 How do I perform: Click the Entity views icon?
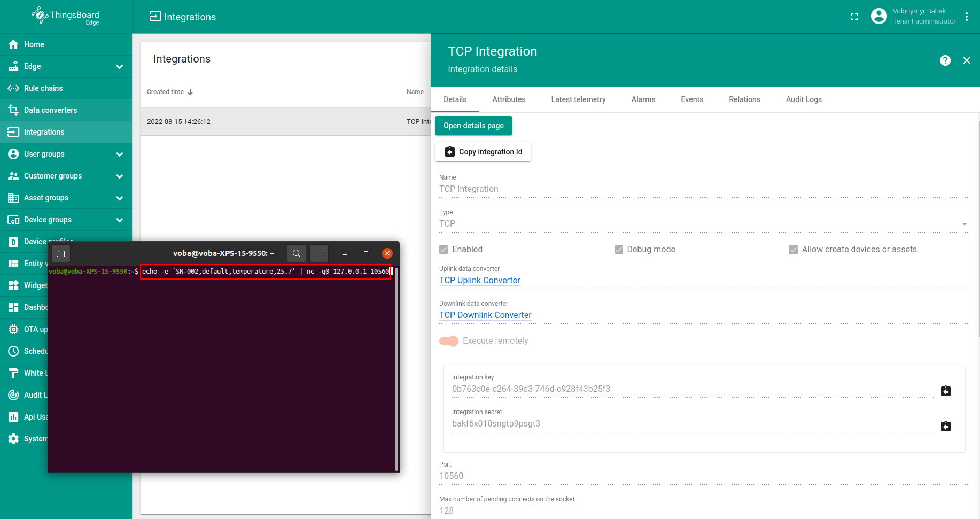pos(13,264)
